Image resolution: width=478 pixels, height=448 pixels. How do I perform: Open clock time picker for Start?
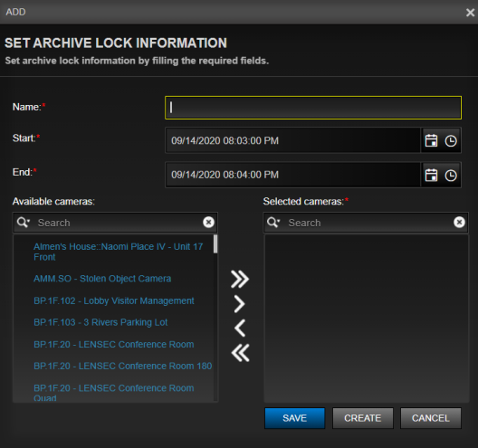pos(451,141)
